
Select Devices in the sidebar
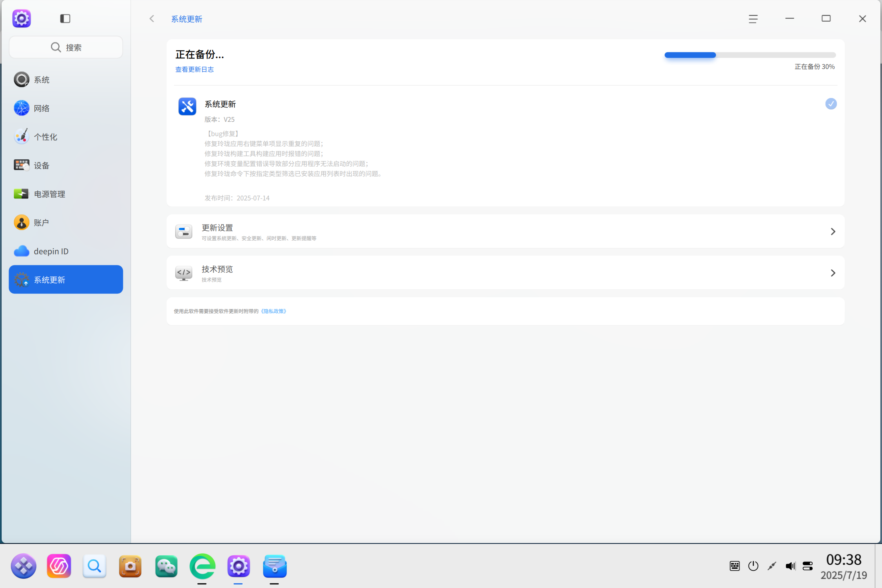pos(66,165)
